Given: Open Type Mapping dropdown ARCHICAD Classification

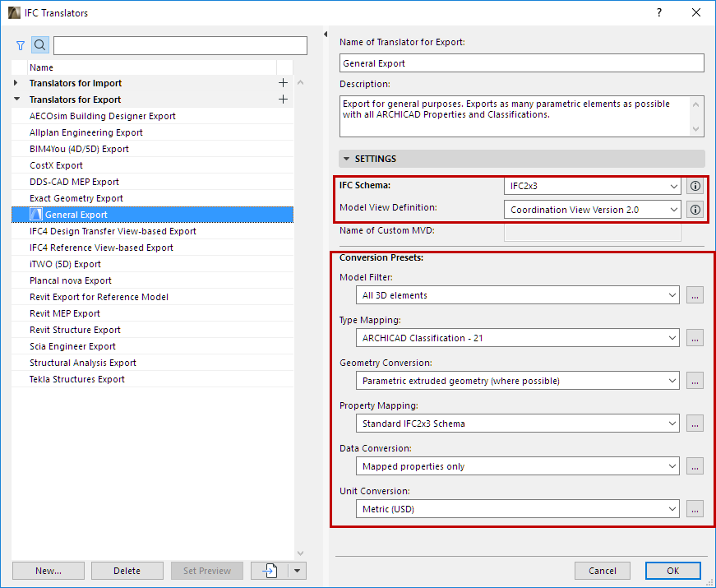Looking at the screenshot, I should [517, 338].
